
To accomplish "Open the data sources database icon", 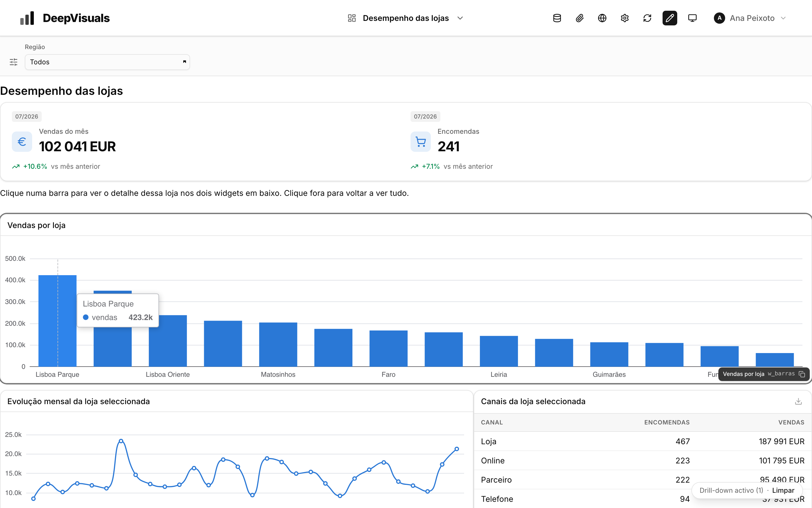I will pos(557,18).
